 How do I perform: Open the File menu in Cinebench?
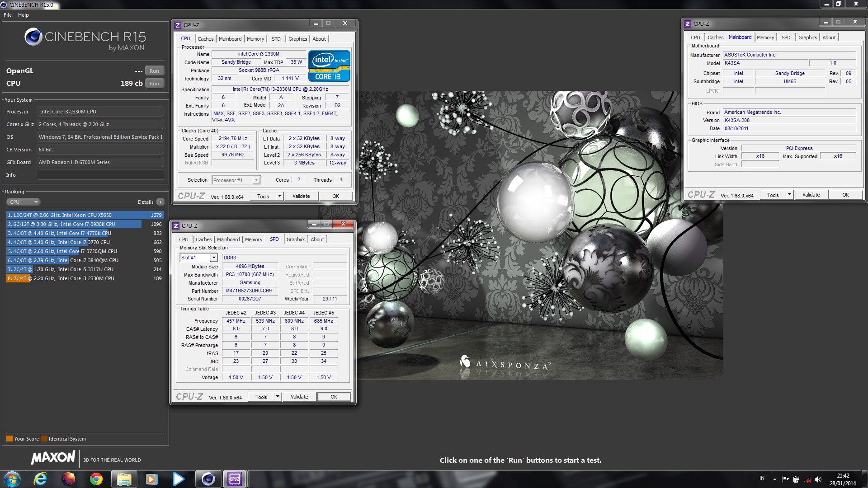coord(8,15)
